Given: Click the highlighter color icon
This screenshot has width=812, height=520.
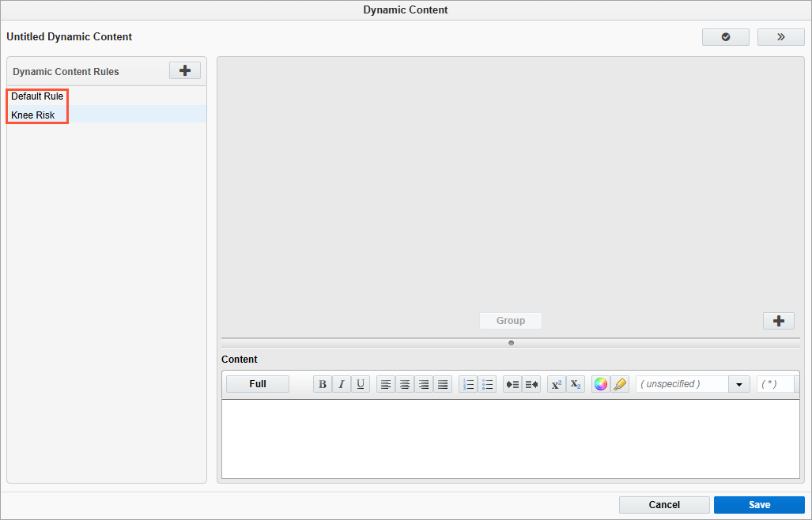Looking at the screenshot, I should 620,385.
